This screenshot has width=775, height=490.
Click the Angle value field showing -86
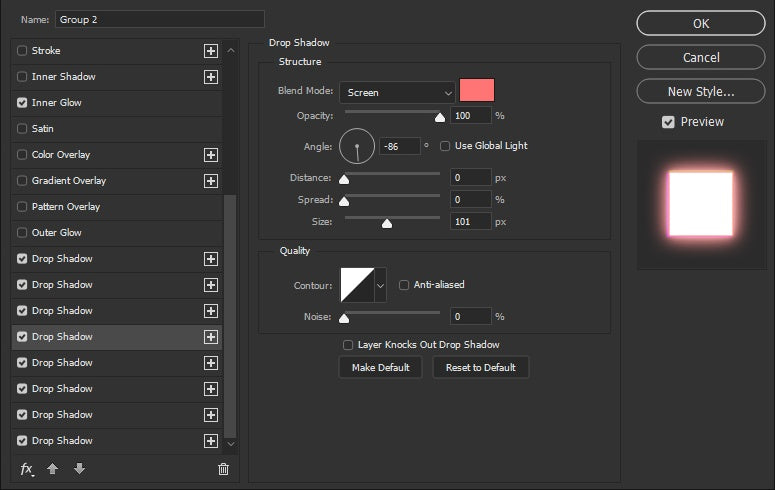399,146
